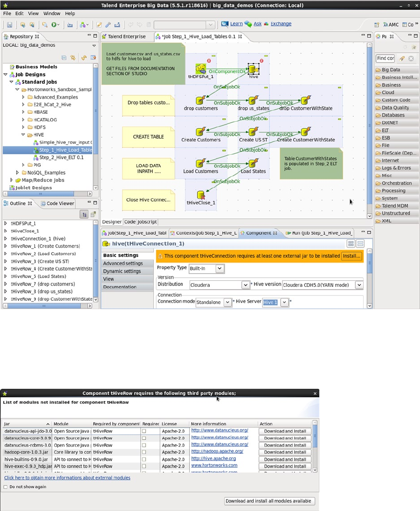Open the AMC perspective

(391, 24)
